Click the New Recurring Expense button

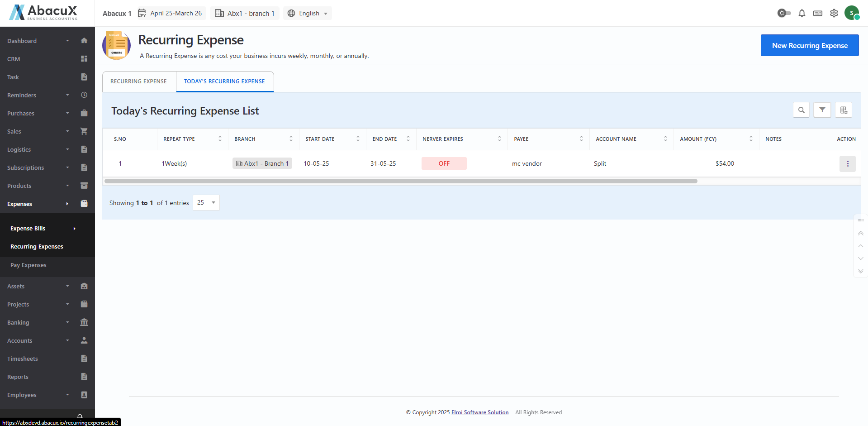[809, 45]
